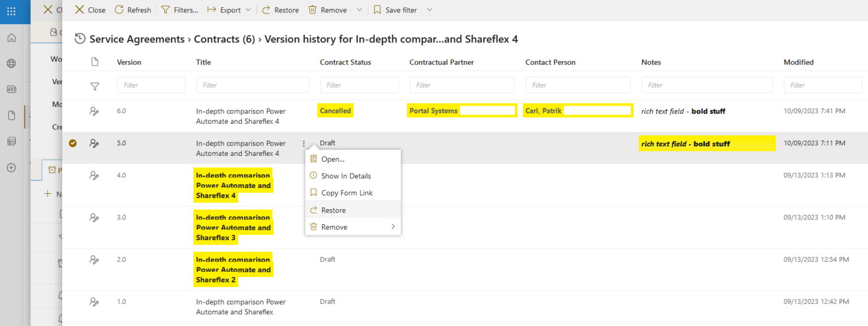The image size is (868, 326).
Task: Choose Restore from the context menu
Action: 333,210
